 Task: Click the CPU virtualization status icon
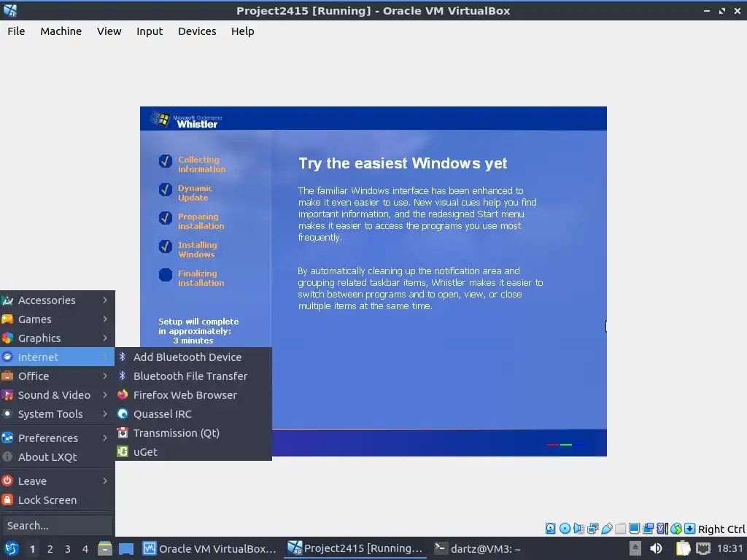pos(662,529)
